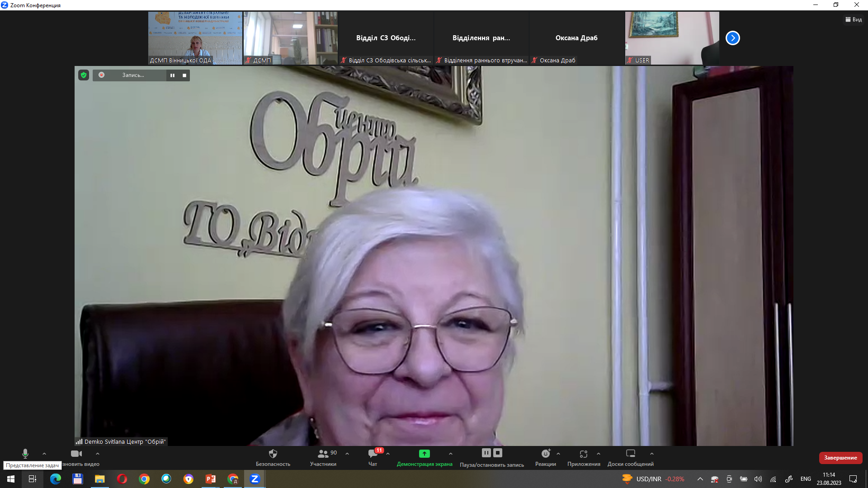Open pen workspace tray icon
The image size is (868, 488).
pyautogui.click(x=789, y=479)
